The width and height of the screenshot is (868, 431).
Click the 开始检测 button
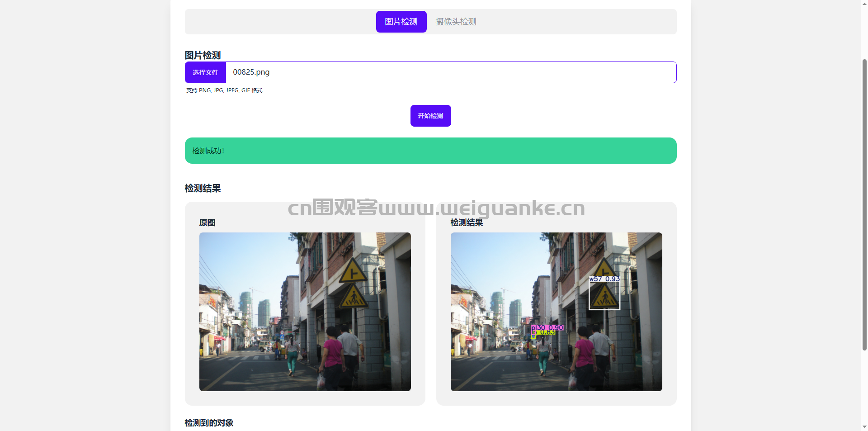[430, 116]
